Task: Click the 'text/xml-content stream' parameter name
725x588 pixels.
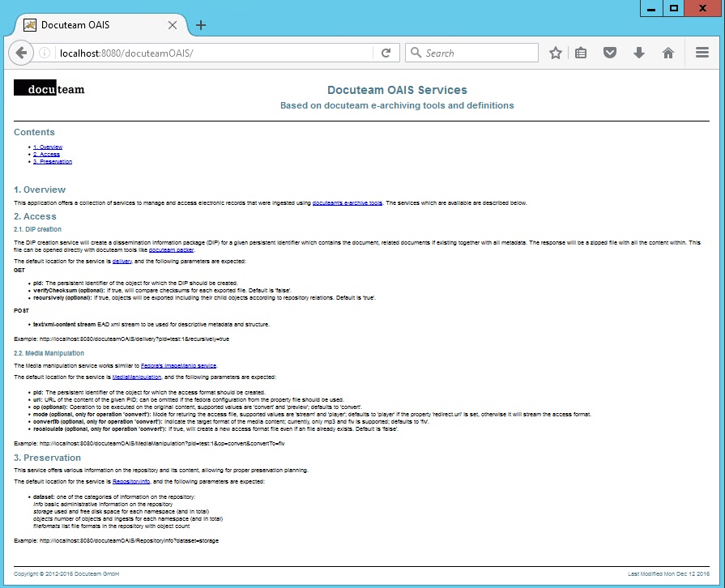Action: [64, 325]
